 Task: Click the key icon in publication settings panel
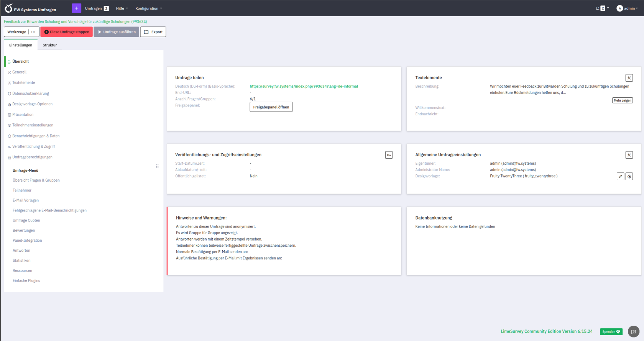click(389, 155)
